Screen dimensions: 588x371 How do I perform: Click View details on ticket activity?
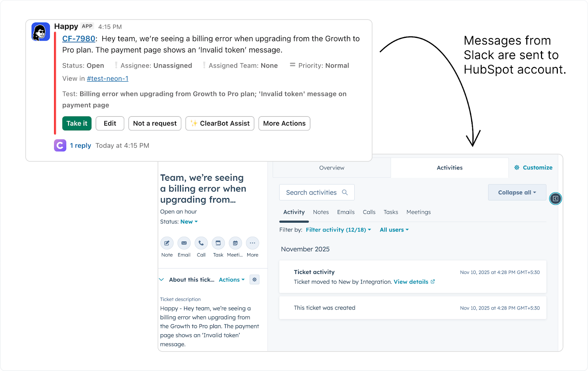click(x=411, y=282)
